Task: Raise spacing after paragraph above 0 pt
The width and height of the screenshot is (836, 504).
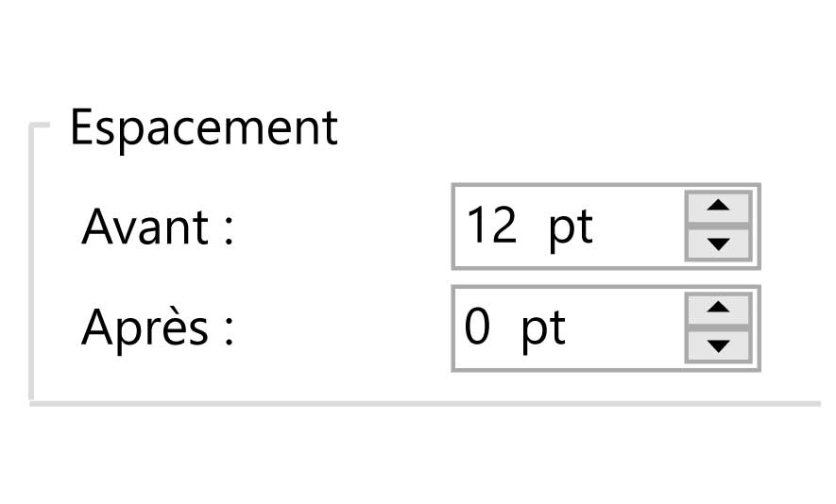Action: coord(718,308)
